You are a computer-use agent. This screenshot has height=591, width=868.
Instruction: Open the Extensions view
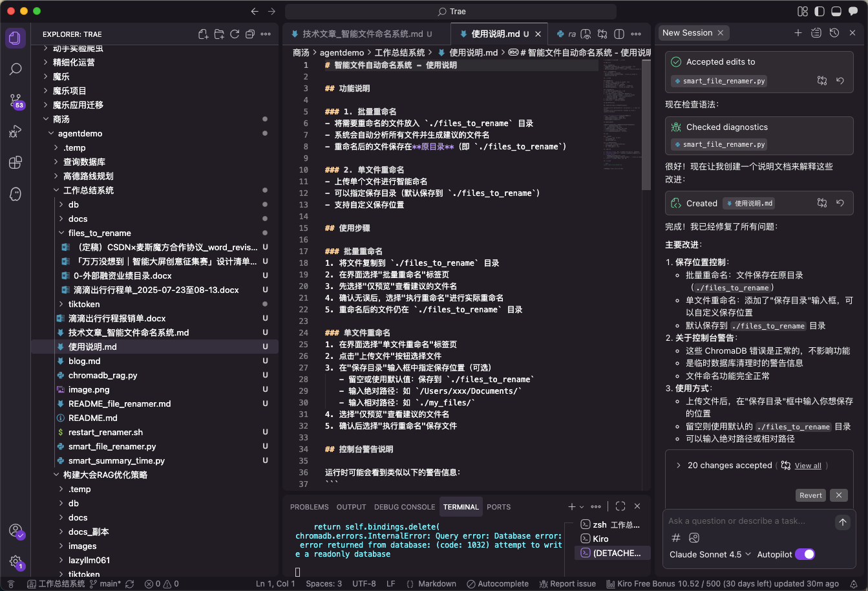(16, 163)
